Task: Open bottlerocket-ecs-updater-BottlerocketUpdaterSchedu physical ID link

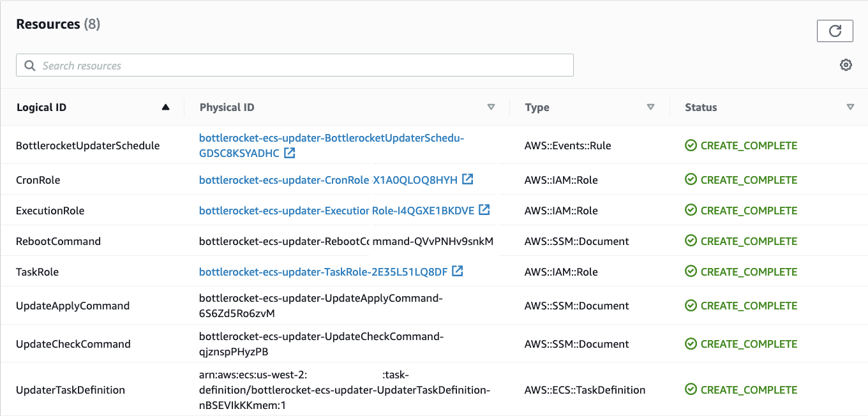Action: pyautogui.click(x=331, y=145)
